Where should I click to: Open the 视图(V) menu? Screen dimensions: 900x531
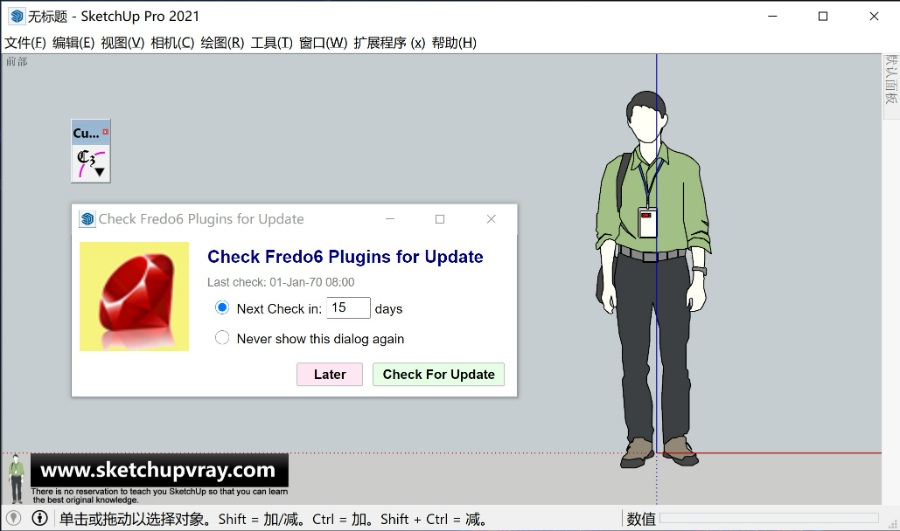click(122, 43)
